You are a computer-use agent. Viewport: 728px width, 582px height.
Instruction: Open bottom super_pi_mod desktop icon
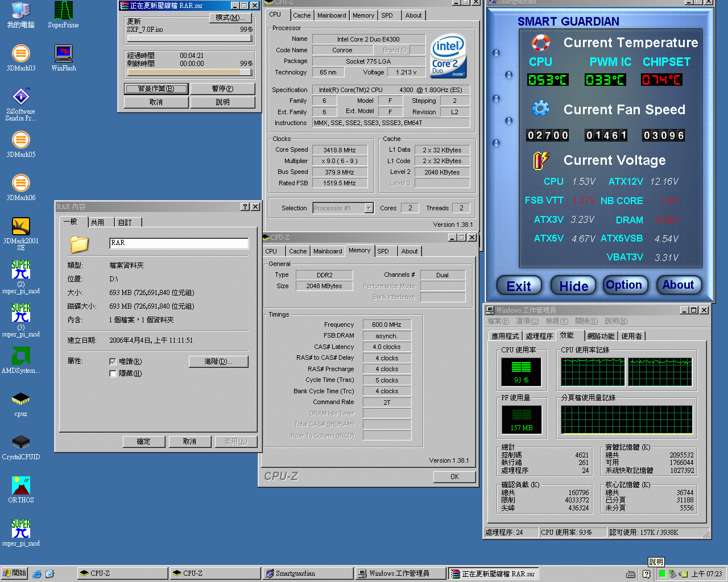20,533
